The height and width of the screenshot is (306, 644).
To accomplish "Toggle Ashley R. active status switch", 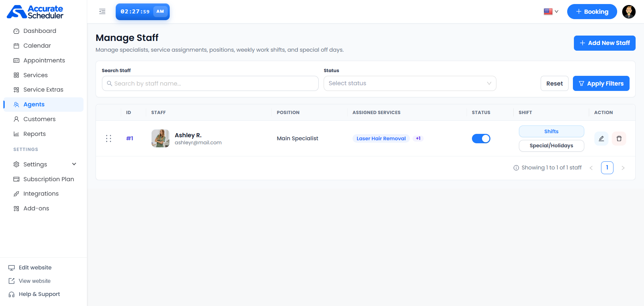I will pos(481,139).
